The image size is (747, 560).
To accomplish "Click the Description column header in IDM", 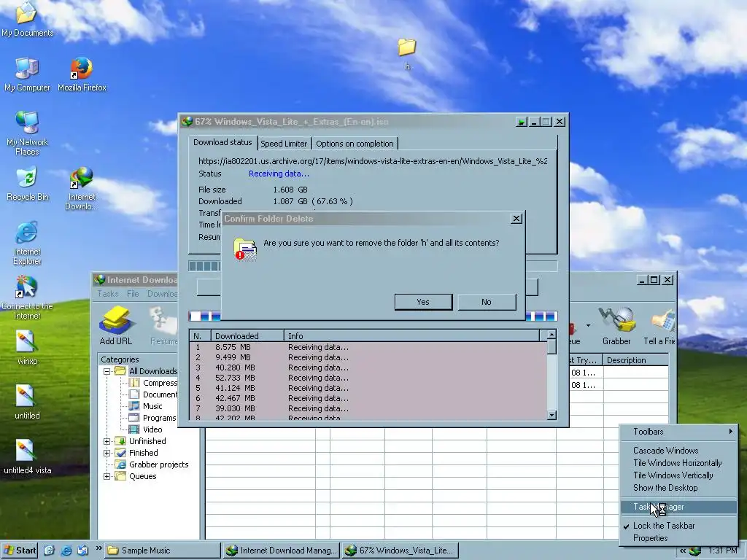I will (x=636, y=360).
